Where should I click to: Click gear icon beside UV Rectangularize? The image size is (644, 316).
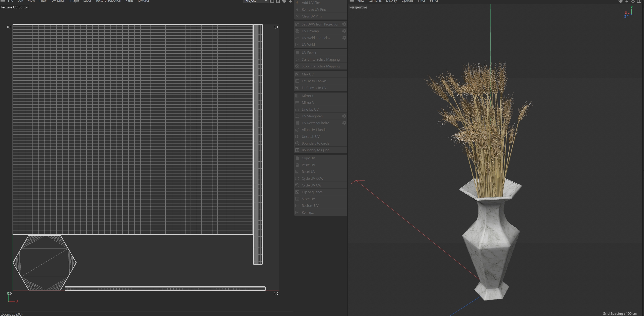click(344, 123)
